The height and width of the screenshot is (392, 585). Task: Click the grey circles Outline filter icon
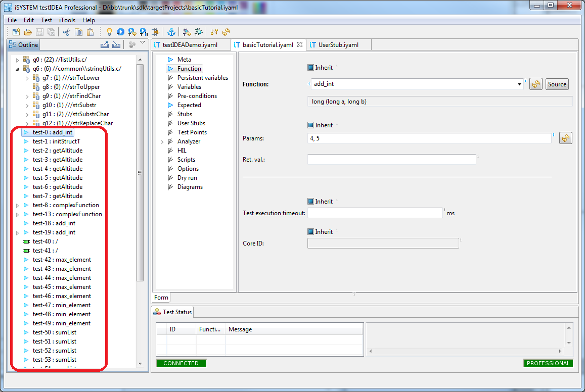(132, 45)
